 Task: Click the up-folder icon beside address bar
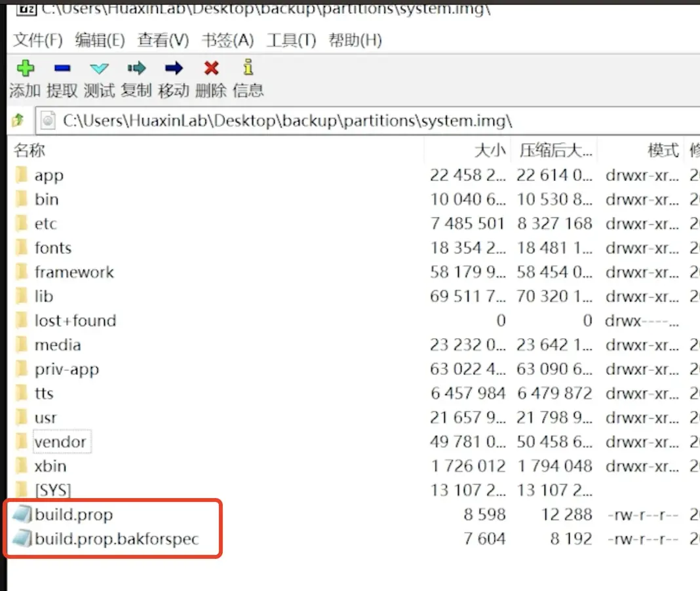18,120
